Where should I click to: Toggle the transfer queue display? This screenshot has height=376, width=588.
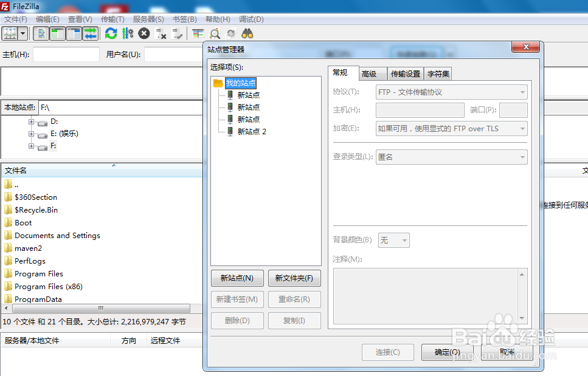pyautogui.click(x=91, y=33)
